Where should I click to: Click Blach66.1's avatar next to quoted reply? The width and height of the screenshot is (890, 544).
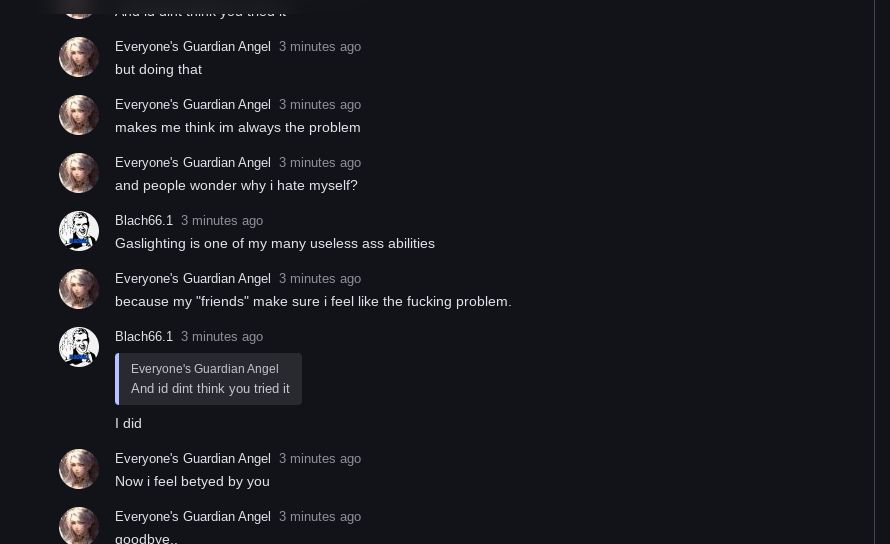pos(79,348)
